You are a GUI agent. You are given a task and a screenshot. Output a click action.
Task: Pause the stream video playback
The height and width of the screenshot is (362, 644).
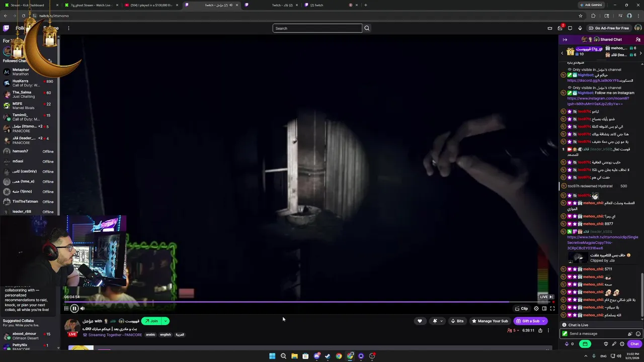click(74, 308)
